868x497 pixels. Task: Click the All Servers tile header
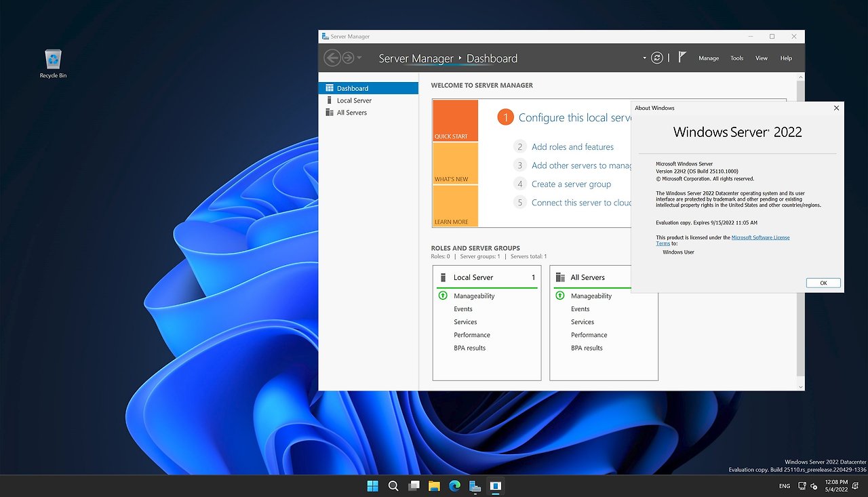click(x=592, y=277)
